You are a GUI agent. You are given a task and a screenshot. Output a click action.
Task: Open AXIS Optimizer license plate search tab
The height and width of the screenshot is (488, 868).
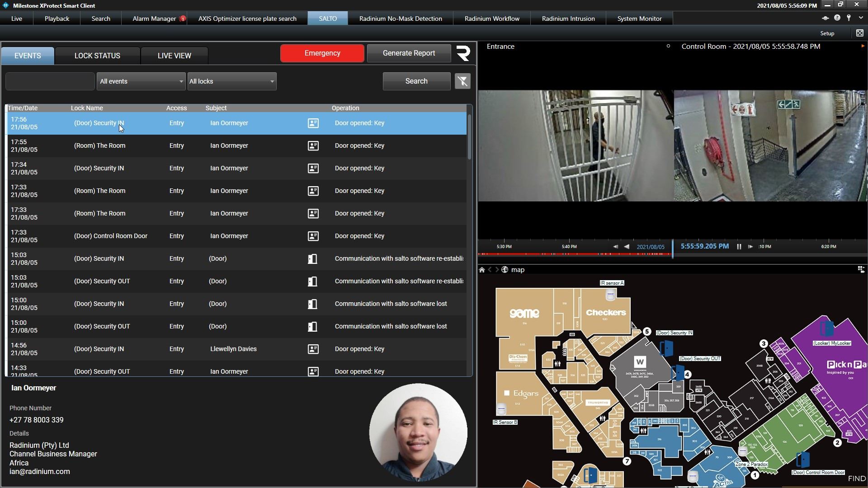tap(247, 19)
